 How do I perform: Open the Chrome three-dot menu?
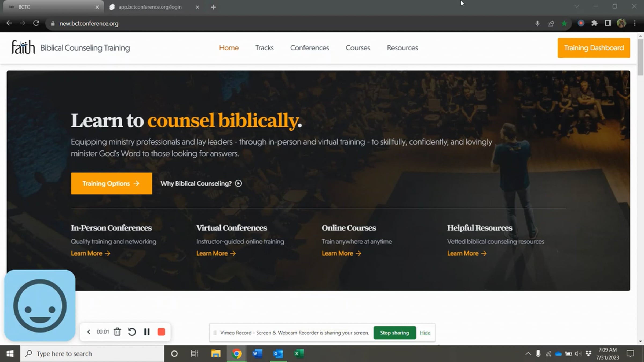(635, 23)
